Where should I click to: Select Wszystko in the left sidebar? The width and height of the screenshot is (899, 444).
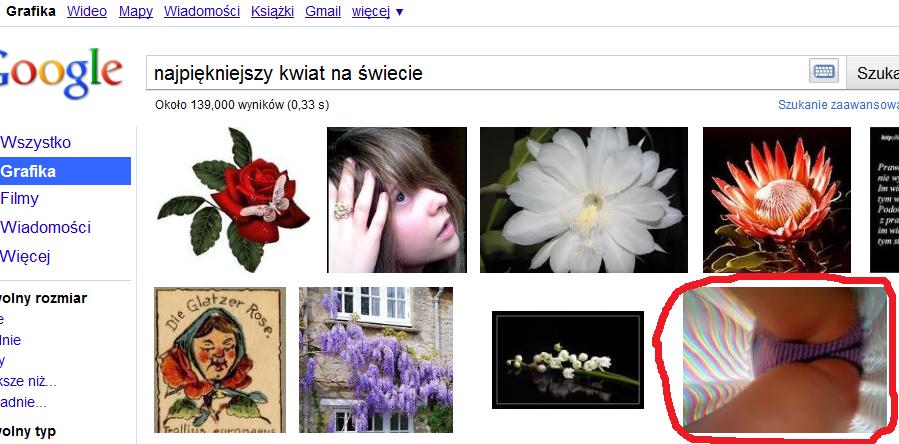(x=36, y=142)
